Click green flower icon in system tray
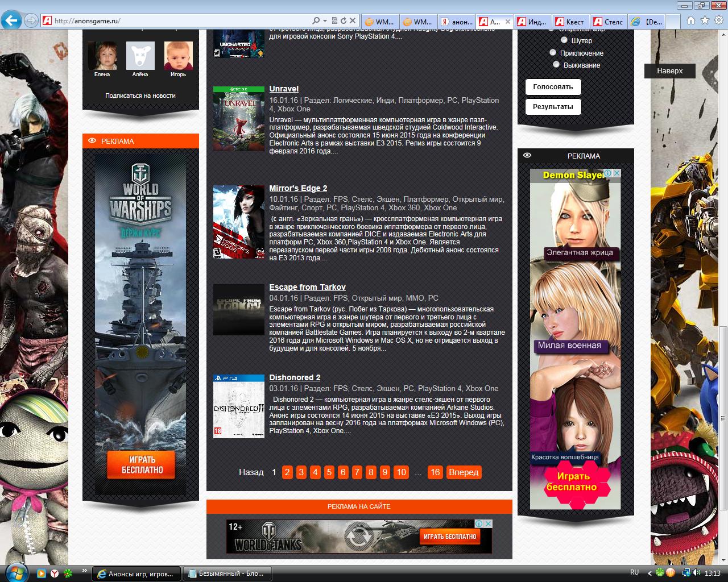Screen dimensions: 728x582 point(659,572)
